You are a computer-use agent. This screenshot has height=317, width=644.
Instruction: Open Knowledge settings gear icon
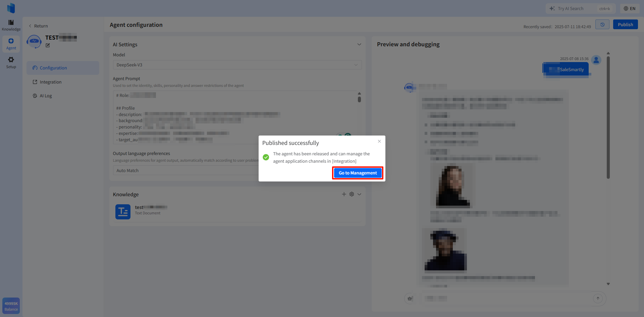pos(352,194)
